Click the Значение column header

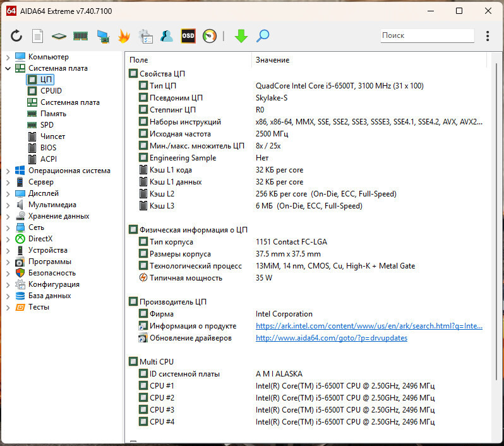pos(273,60)
